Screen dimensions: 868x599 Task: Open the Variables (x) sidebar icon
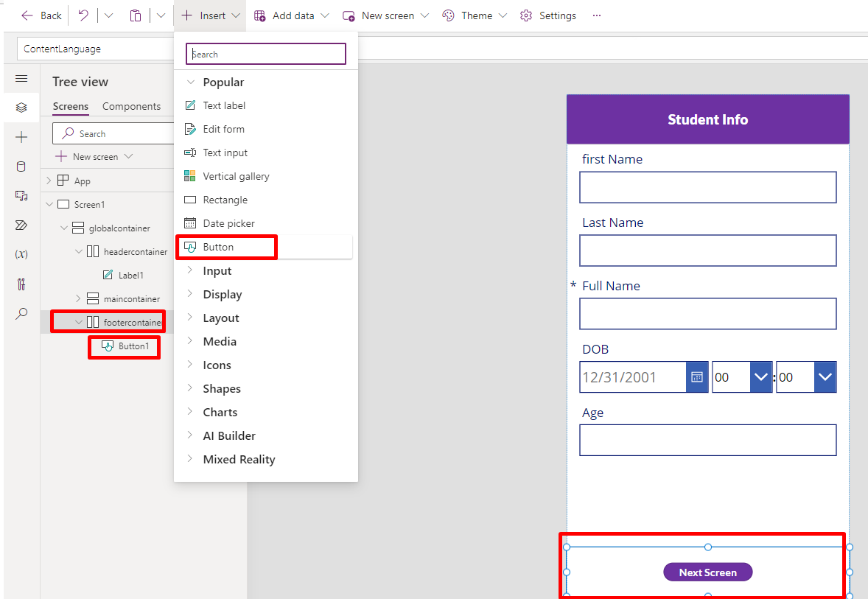coord(21,254)
